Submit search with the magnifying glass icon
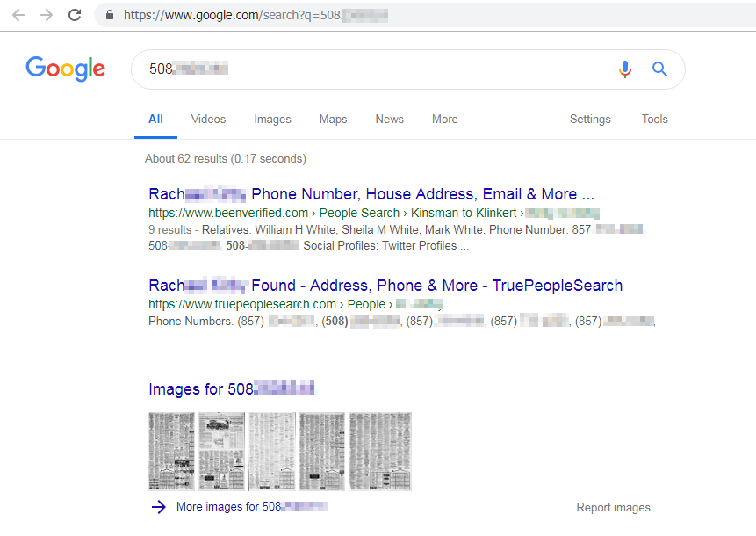Screen dimensions: 756x536 (659, 69)
